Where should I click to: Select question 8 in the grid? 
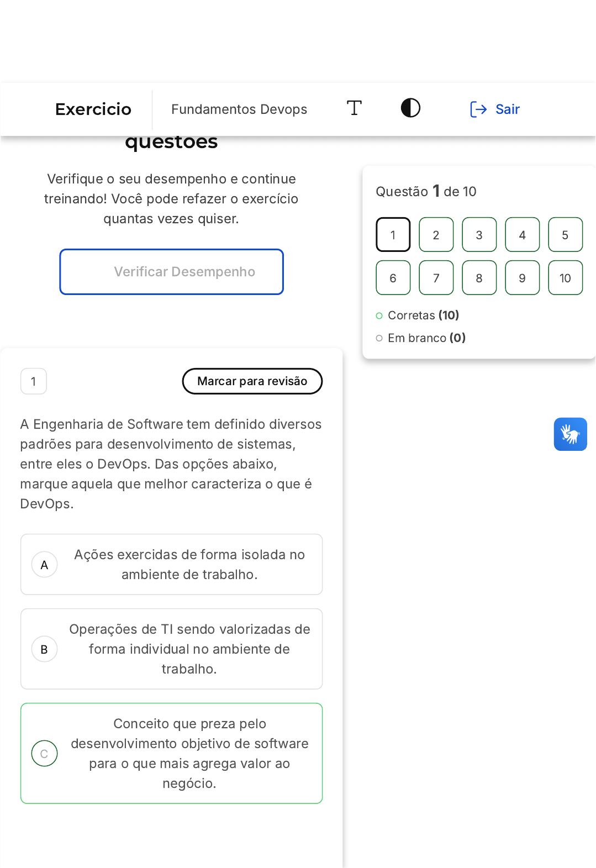tap(479, 278)
